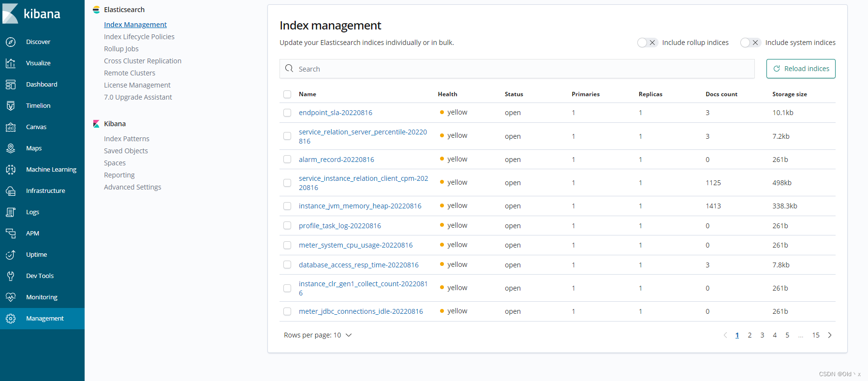This screenshot has width=868, height=381.
Task: Open Uptime icon in sidebar
Action: pyautogui.click(x=11, y=255)
